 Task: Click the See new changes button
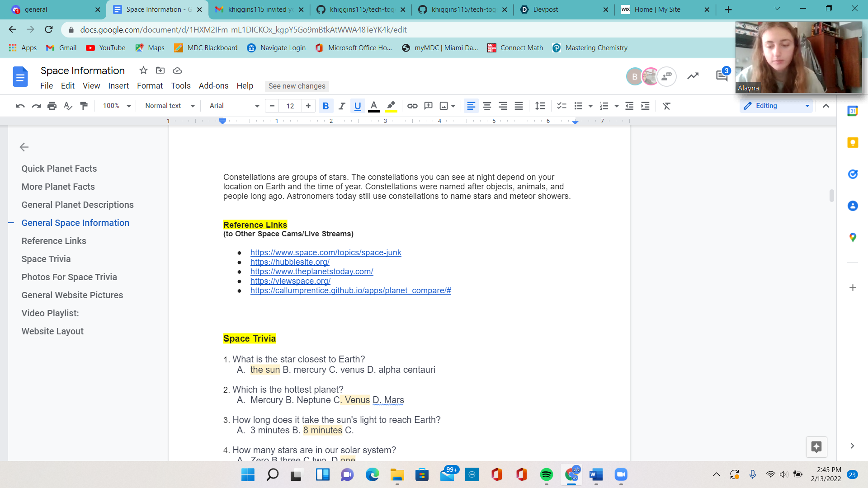pyautogui.click(x=297, y=86)
